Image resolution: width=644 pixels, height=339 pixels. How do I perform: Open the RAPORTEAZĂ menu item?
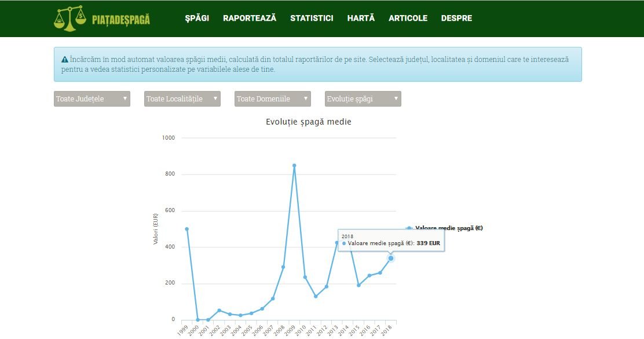250,18
